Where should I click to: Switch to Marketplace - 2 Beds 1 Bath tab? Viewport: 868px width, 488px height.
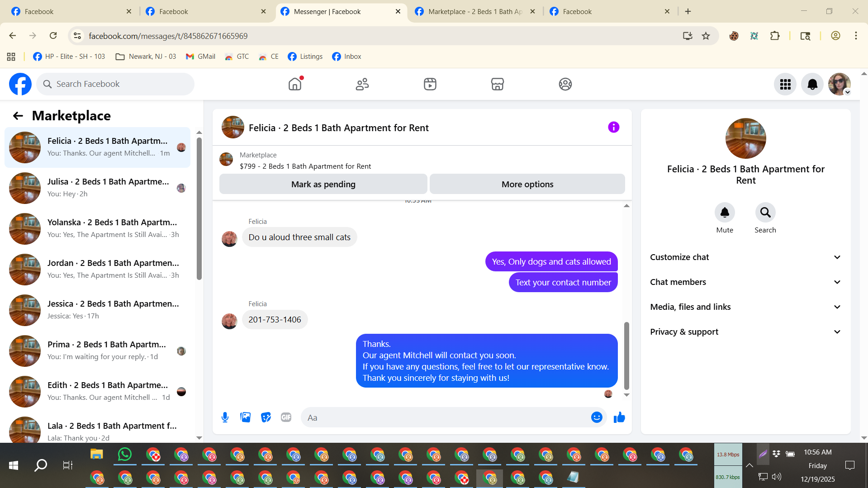(475, 12)
